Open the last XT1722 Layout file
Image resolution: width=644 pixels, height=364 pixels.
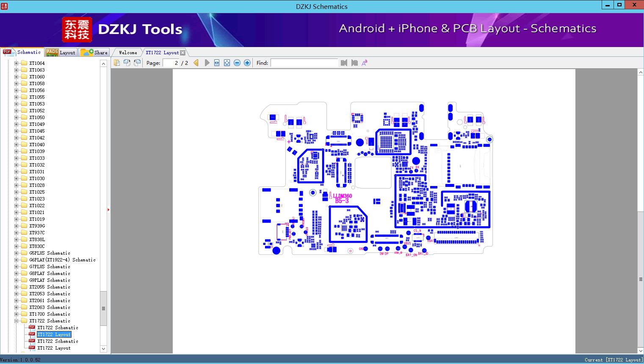54,348
